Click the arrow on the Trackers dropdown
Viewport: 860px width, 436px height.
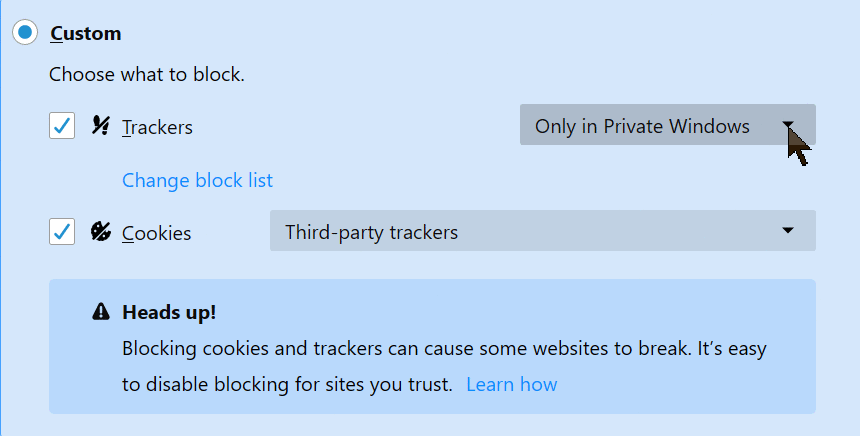click(789, 126)
